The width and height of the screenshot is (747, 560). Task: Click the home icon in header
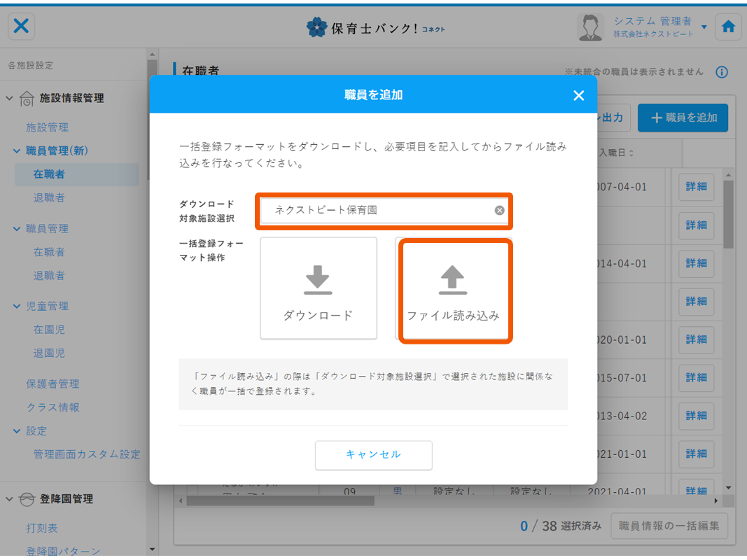(x=728, y=27)
